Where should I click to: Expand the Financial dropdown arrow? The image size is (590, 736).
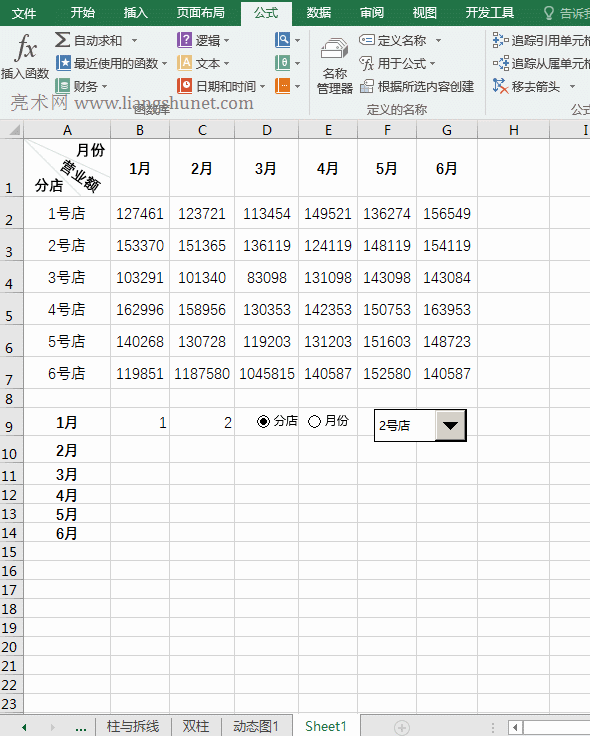[x=104, y=87]
